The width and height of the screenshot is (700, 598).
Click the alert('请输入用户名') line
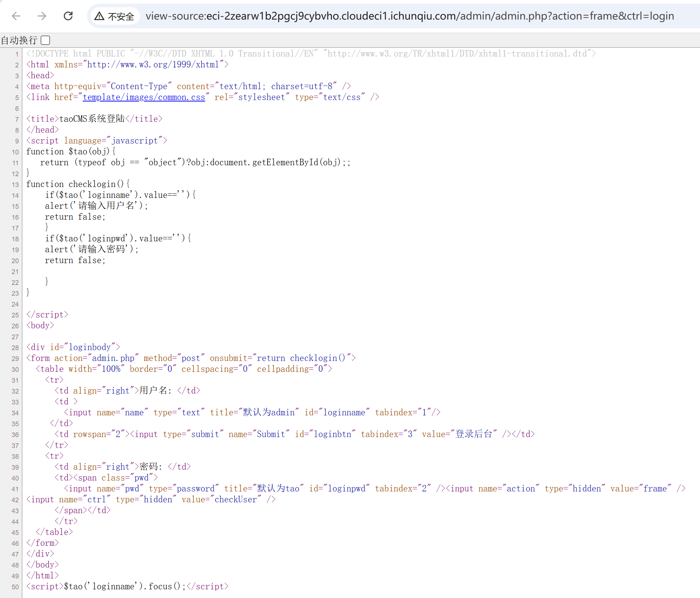point(96,206)
